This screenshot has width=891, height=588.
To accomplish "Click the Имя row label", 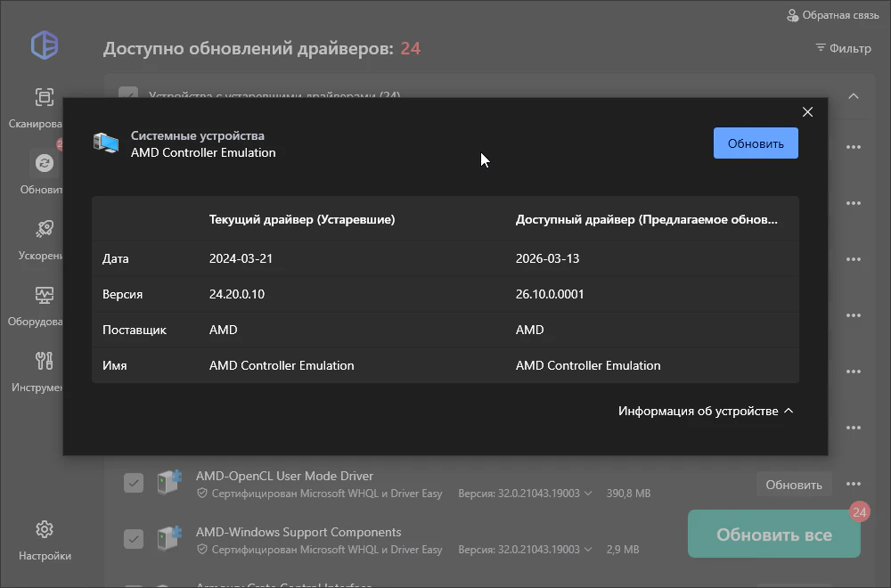I will pyautogui.click(x=115, y=366).
